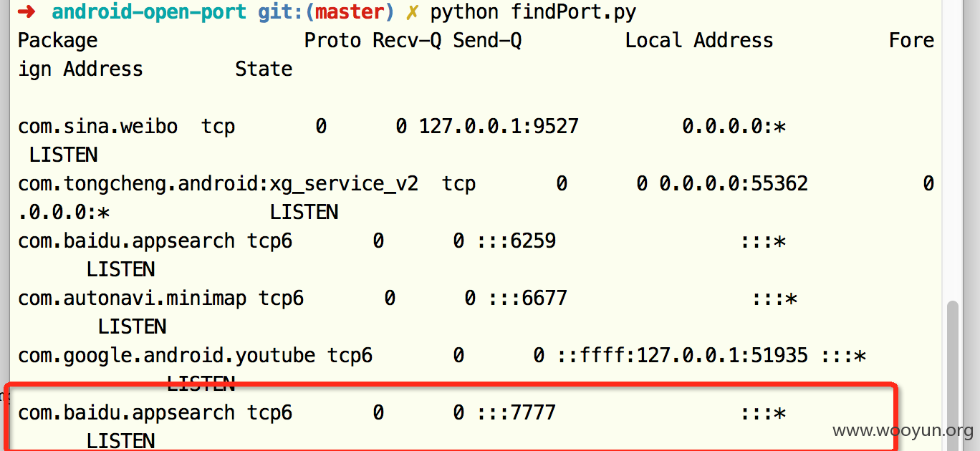Click the highlighted :::7777 port entry

point(516,413)
